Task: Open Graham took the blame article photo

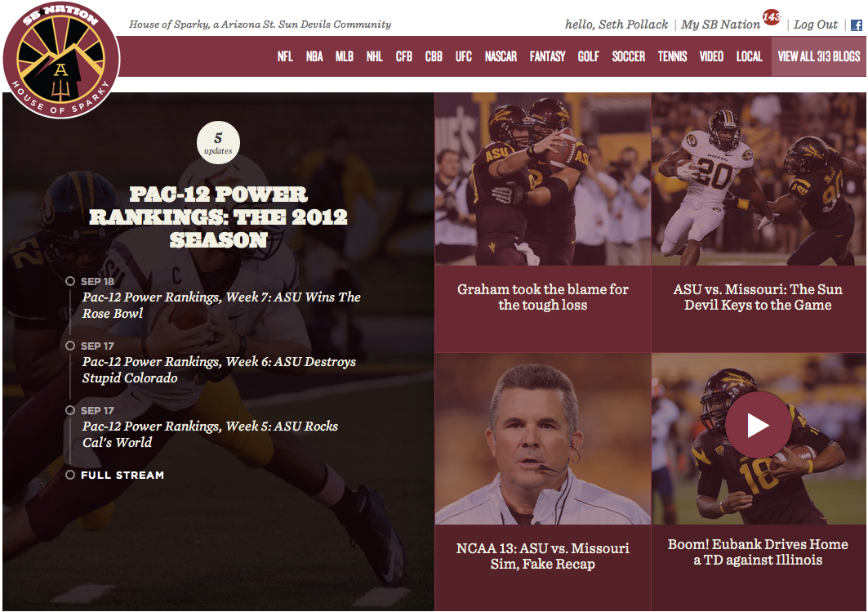Action: tap(542, 179)
